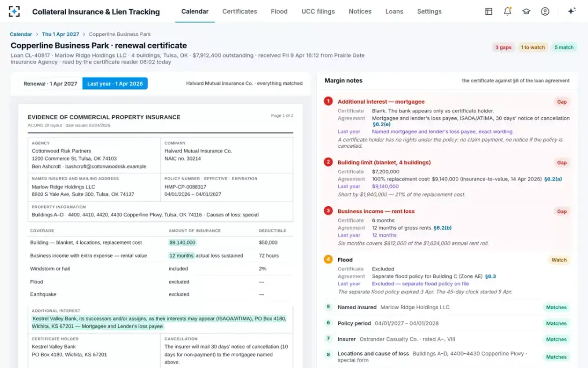Open the learning cap icon
Screen dimensions: 588x368
click(x=526, y=11)
